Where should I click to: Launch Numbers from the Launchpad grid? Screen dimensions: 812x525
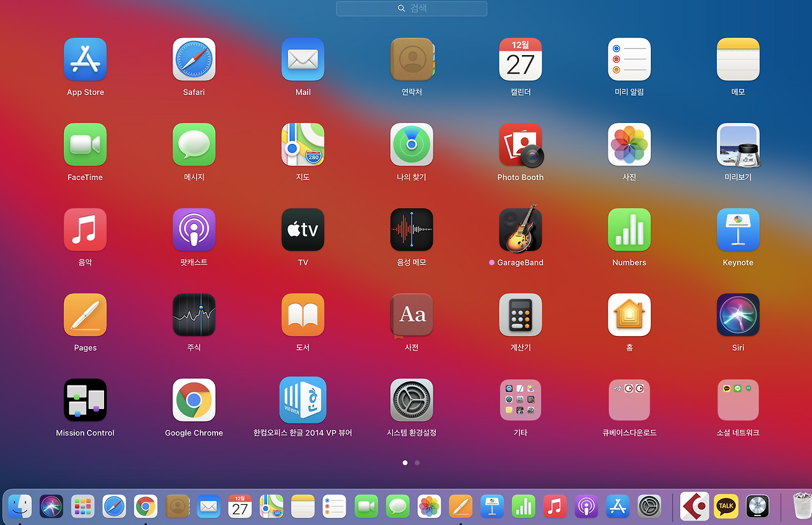[629, 230]
